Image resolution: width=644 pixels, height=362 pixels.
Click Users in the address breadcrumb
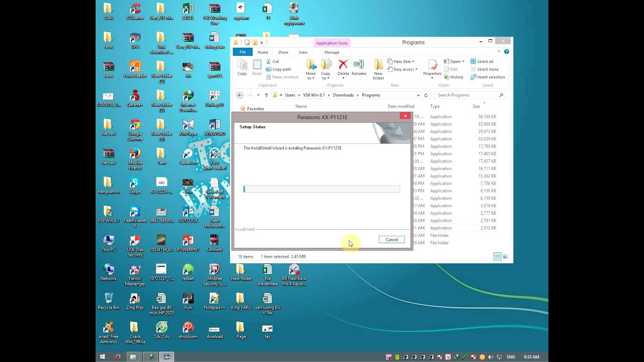point(290,95)
